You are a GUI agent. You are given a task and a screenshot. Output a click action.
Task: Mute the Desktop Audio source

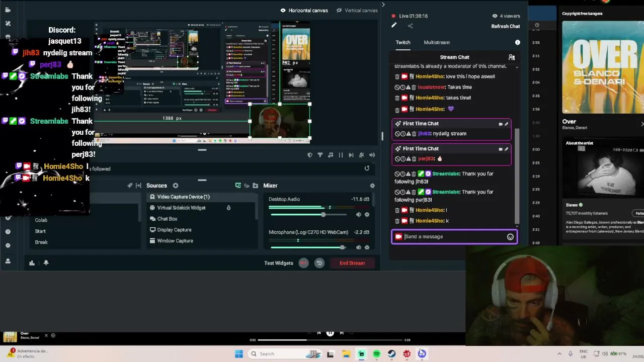click(x=359, y=215)
